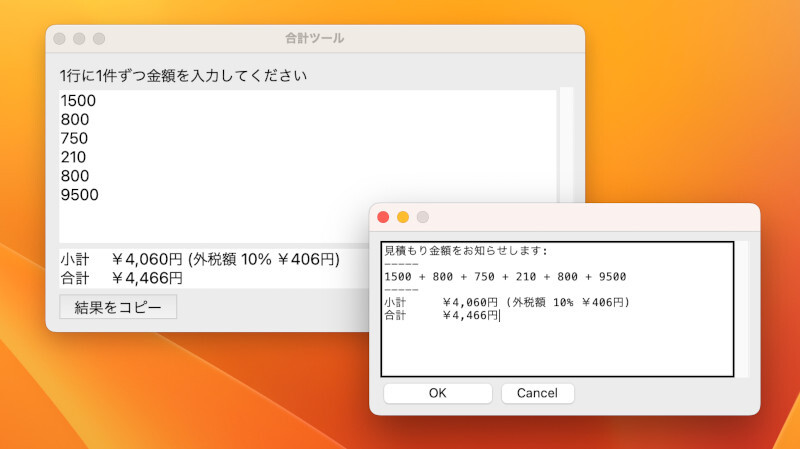This screenshot has width=800, height=449.
Task: Click the 750 line in the amount list
Action: [x=74, y=138]
